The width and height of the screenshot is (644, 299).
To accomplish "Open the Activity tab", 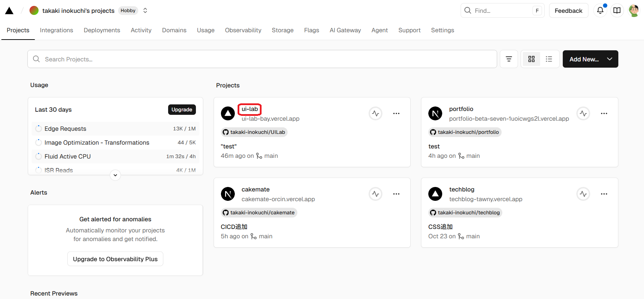I will (141, 30).
